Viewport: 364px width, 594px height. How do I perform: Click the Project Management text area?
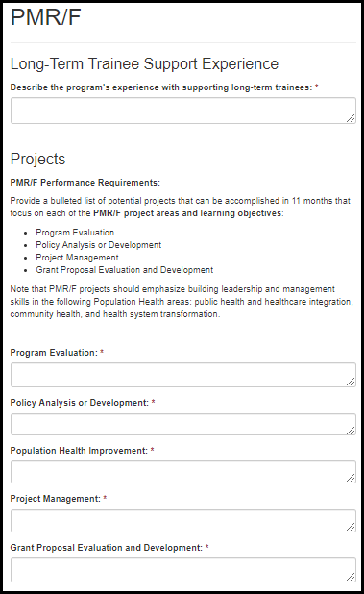(183, 521)
